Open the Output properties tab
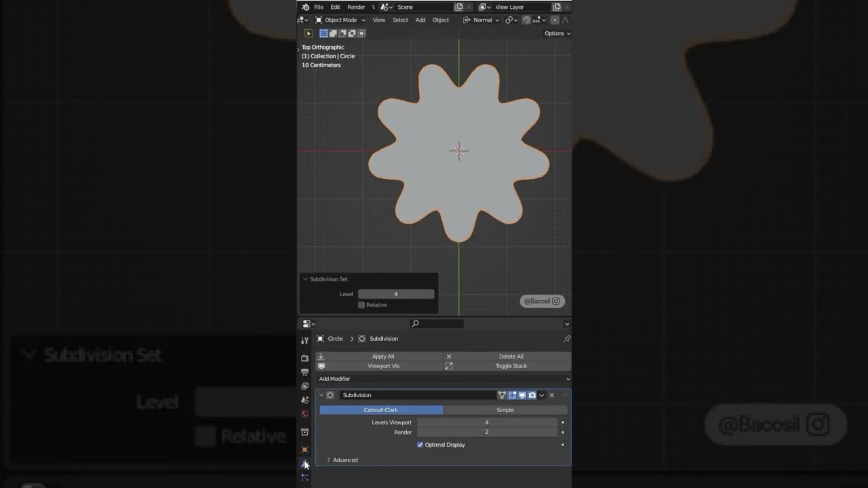The height and width of the screenshot is (488, 868). (x=305, y=372)
